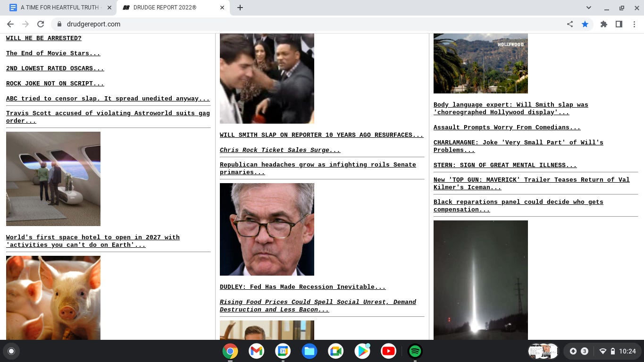Open 'WILL HE BE ARRESTED?' headline
This screenshot has width=644, height=362.
point(44,38)
